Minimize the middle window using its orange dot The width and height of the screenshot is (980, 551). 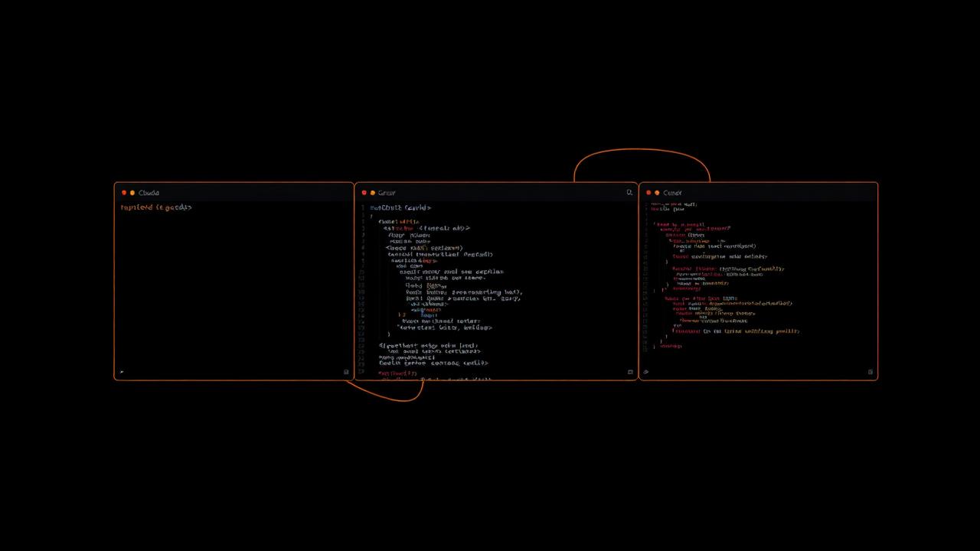coord(373,193)
